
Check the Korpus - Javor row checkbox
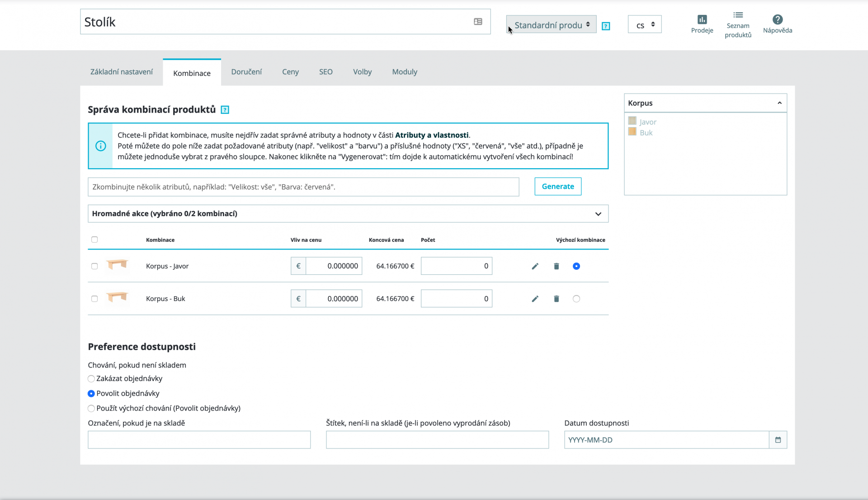click(x=94, y=266)
